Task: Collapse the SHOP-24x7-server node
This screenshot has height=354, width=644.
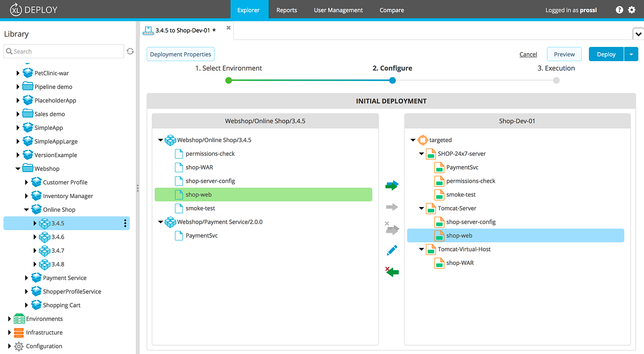Action: (x=421, y=154)
